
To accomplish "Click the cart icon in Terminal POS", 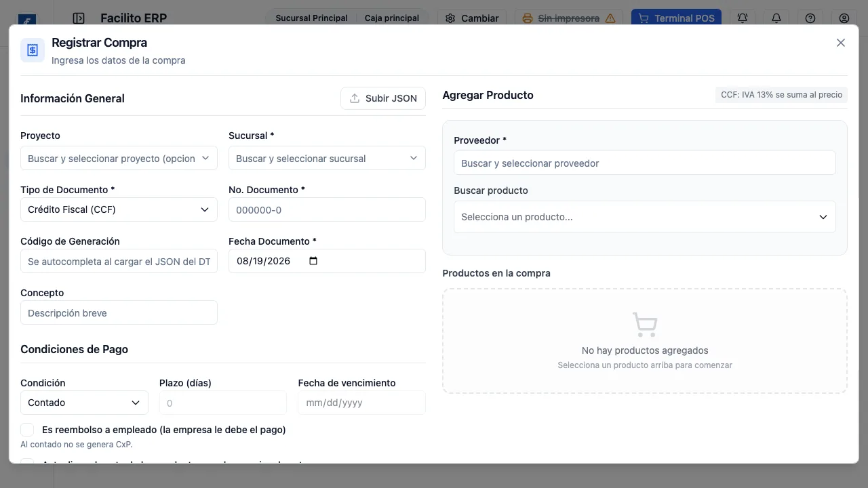I will [x=644, y=18].
